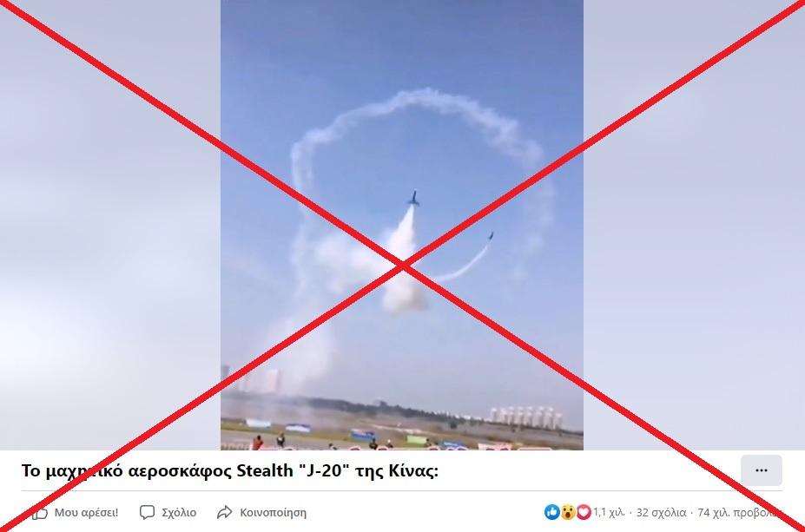The height and width of the screenshot is (532, 805).
Task: Click the white cylindrical towers at bottom right
Action: tap(525, 417)
